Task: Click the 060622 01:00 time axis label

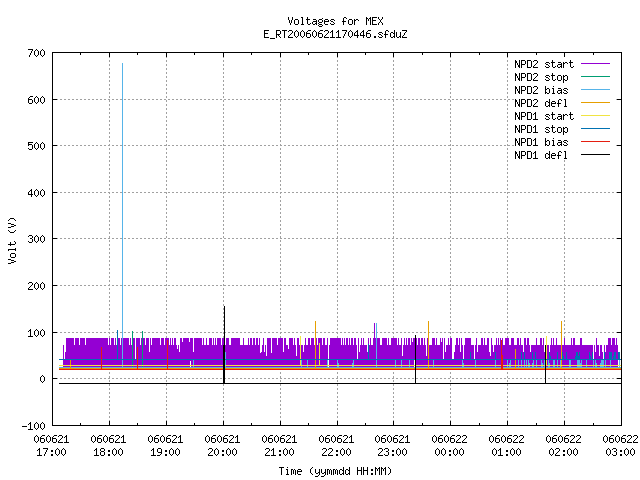Action: 507,446
